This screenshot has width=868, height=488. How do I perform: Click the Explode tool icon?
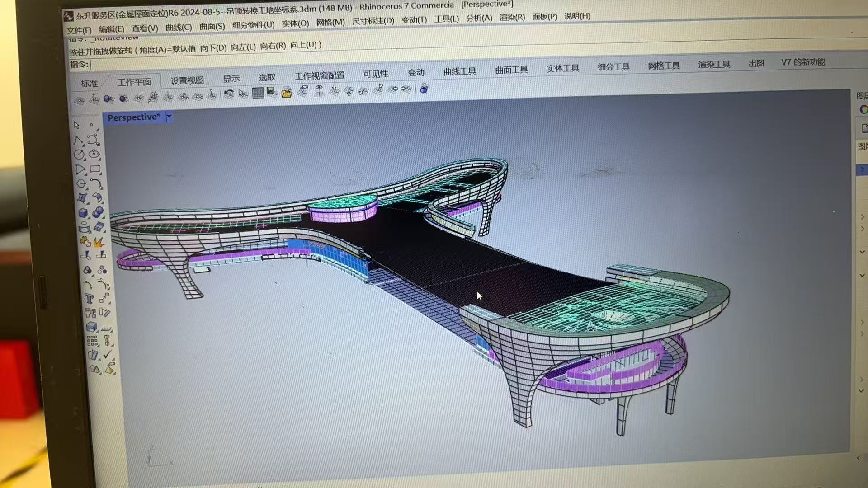click(x=99, y=242)
